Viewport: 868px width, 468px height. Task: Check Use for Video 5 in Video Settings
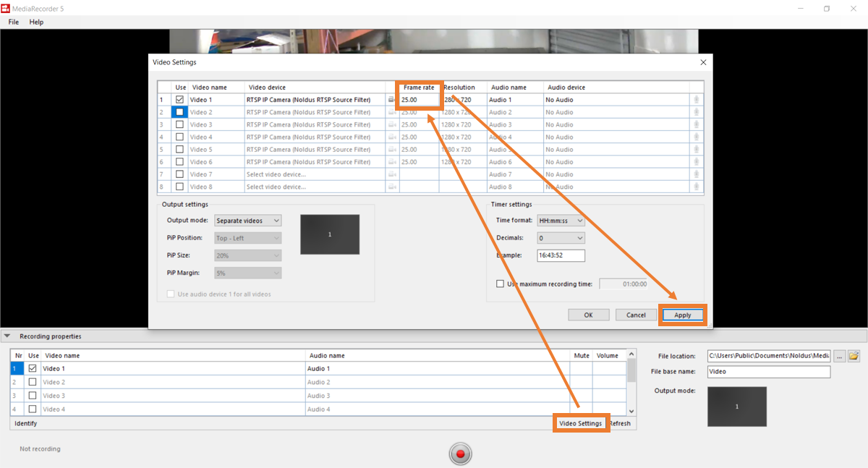(179, 150)
